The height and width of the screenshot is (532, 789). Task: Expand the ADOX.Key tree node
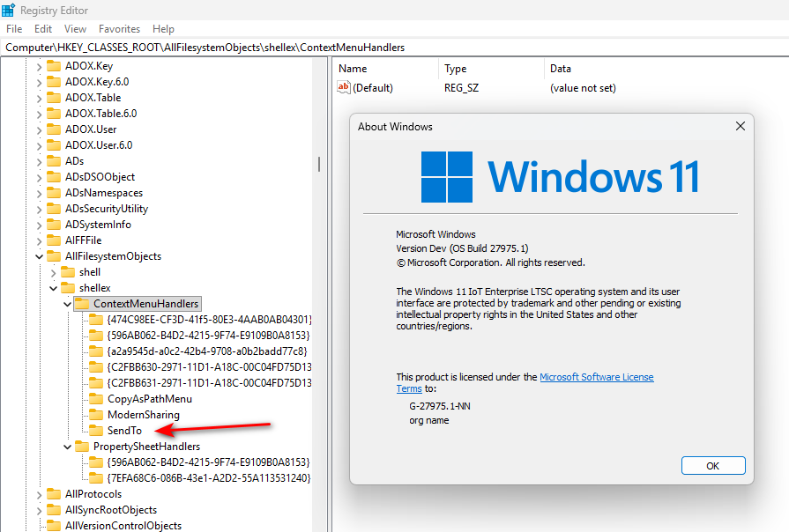pyautogui.click(x=40, y=66)
